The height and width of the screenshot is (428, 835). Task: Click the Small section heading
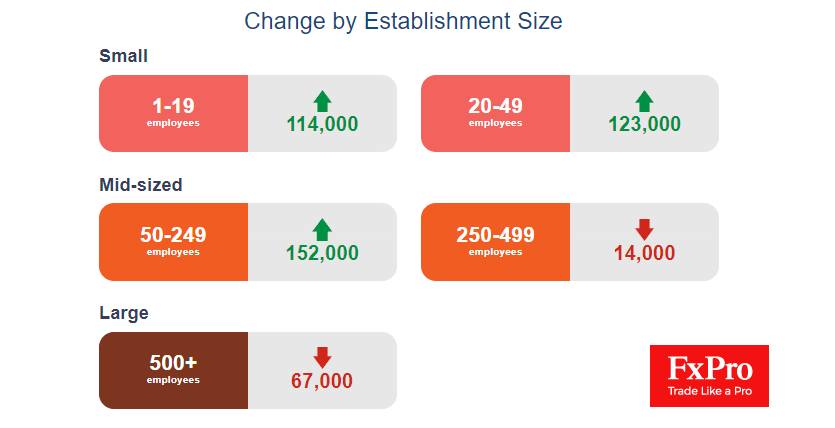pyautogui.click(x=124, y=57)
